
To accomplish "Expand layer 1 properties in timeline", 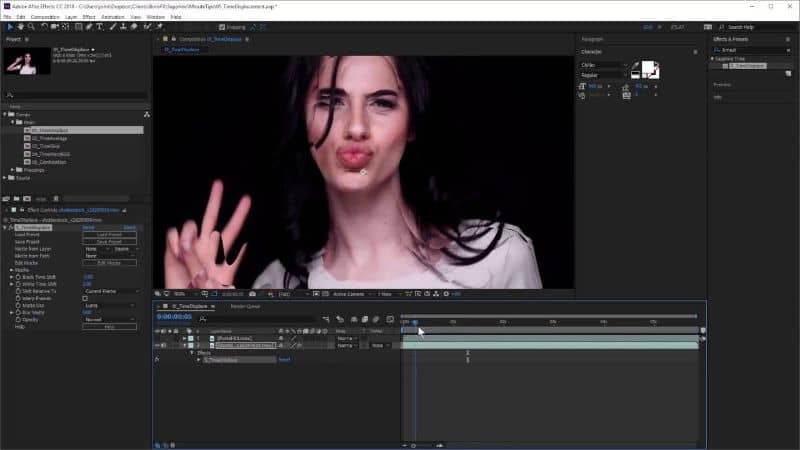I will pyautogui.click(x=184, y=338).
